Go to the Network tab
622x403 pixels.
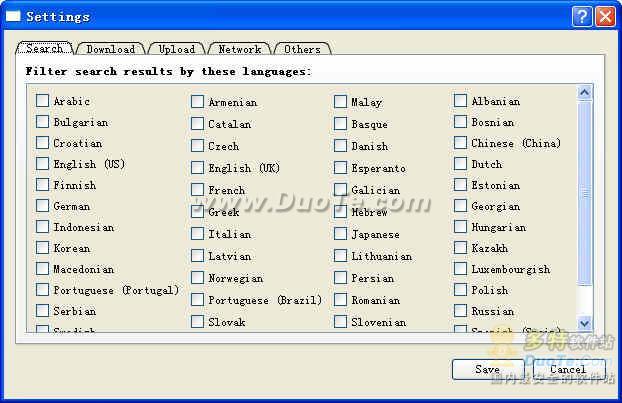(x=240, y=49)
